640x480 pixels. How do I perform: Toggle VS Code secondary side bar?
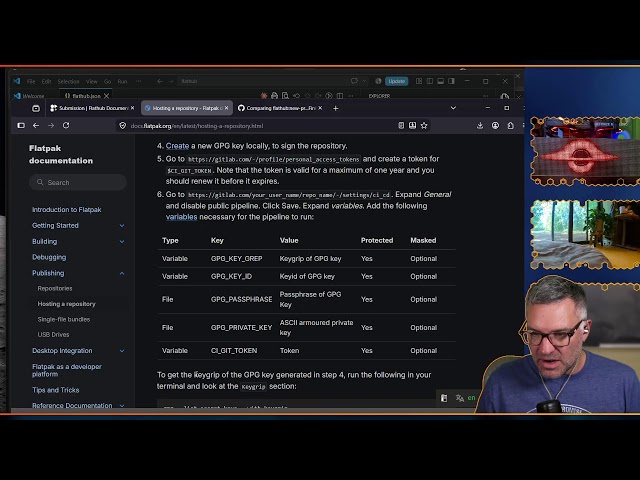(451, 81)
